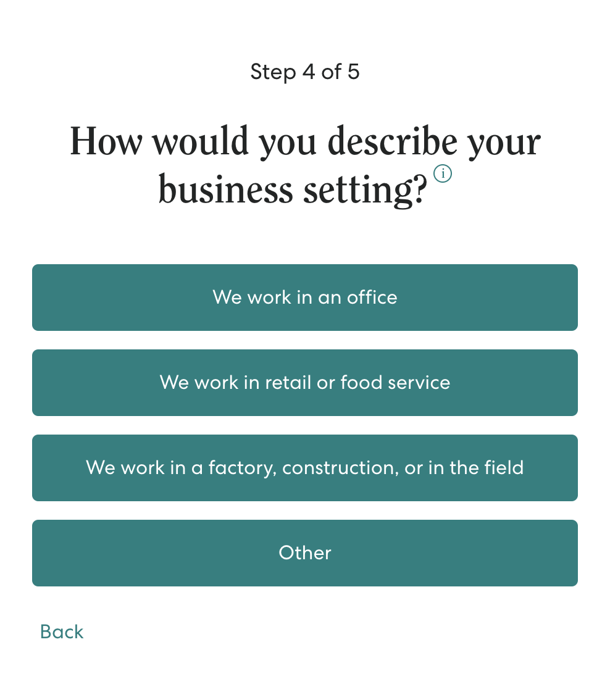Go back using the Back link

(x=62, y=632)
